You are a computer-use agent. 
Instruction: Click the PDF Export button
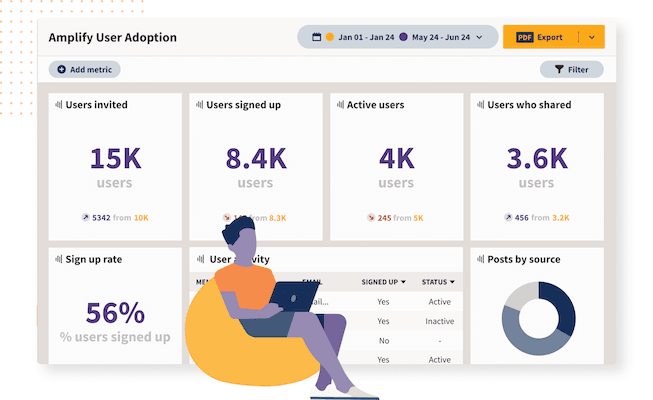(541, 37)
